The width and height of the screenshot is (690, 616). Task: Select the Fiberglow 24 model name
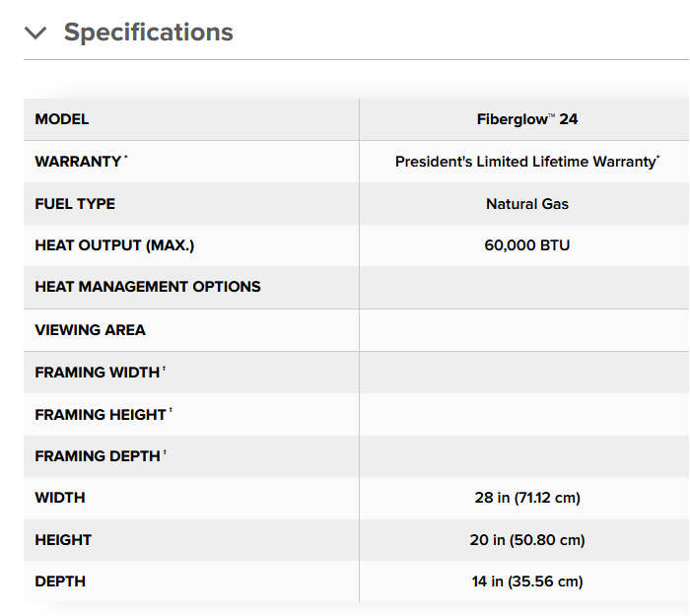(x=526, y=119)
